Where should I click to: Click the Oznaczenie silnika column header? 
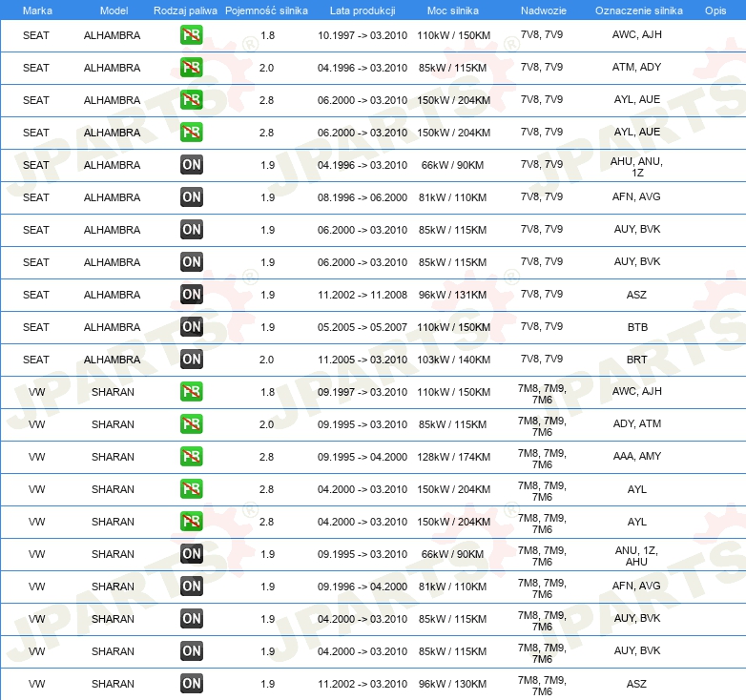(638, 10)
